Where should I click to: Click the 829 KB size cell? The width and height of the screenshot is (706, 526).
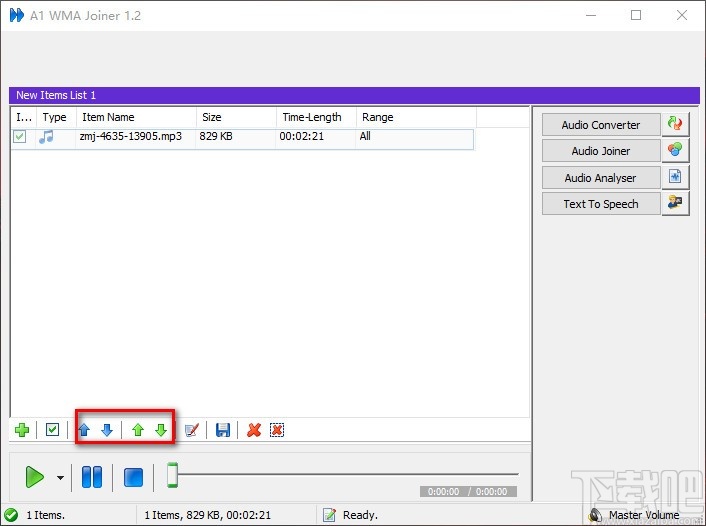click(x=216, y=136)
